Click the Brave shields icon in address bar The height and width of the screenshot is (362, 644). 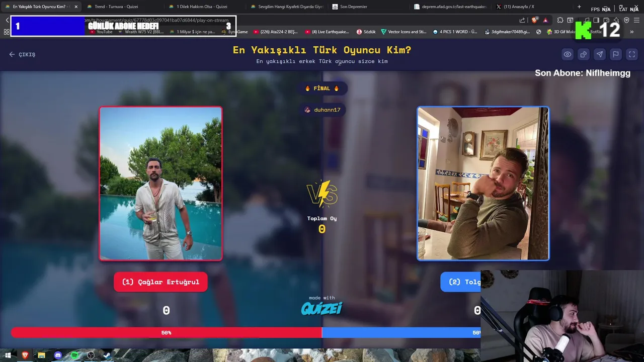(534, 20)
